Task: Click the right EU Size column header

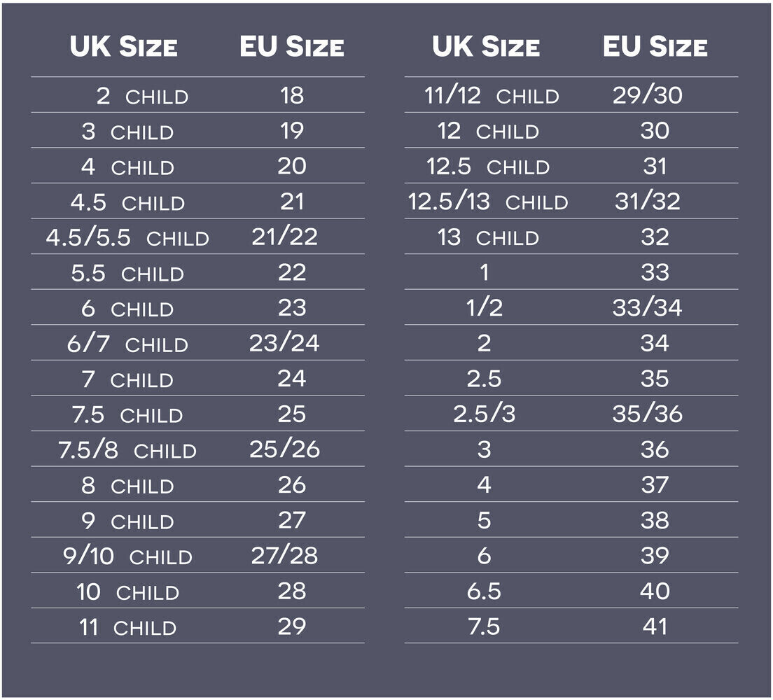Action: click(655, 46)
